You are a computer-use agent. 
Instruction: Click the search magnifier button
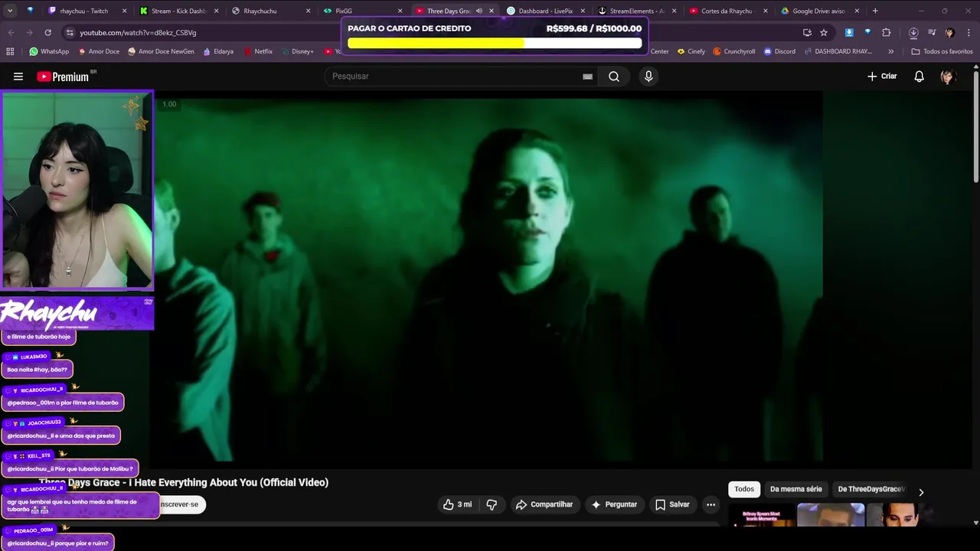[x=614, y=77]
